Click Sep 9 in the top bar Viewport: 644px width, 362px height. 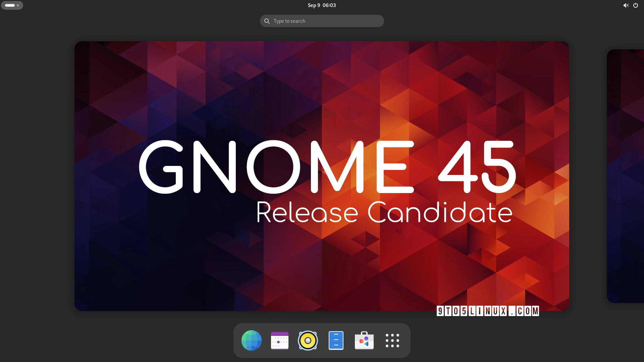pyautogui.click(x=314, y=5)
